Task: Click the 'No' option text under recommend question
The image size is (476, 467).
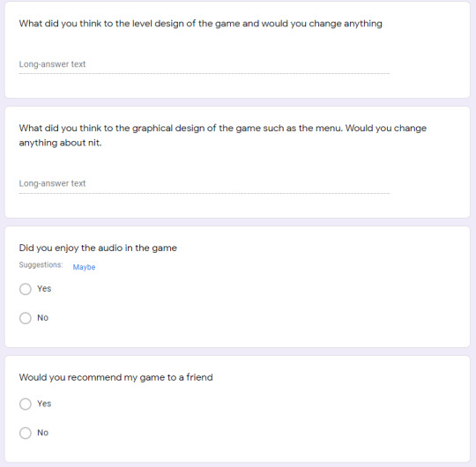Action: coord(43,433)
